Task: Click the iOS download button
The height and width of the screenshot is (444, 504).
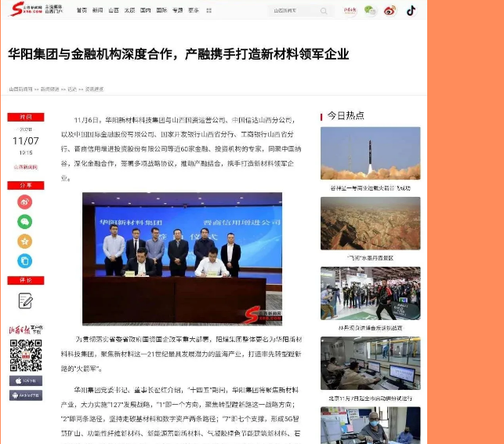Action: point(26,380)
